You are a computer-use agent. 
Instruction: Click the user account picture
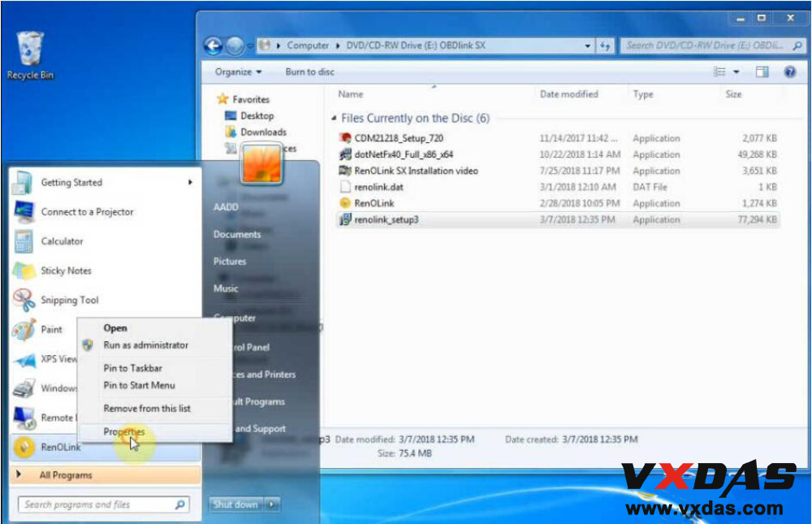261,163
